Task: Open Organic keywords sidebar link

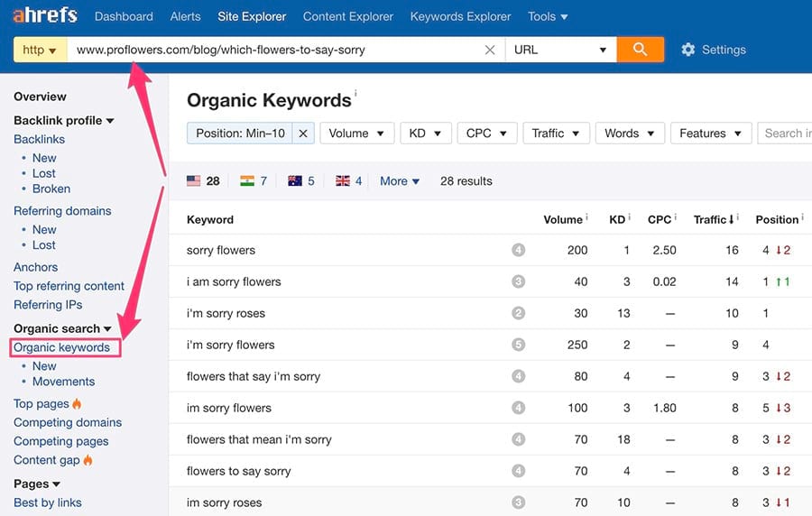Action: pos(61,347)
